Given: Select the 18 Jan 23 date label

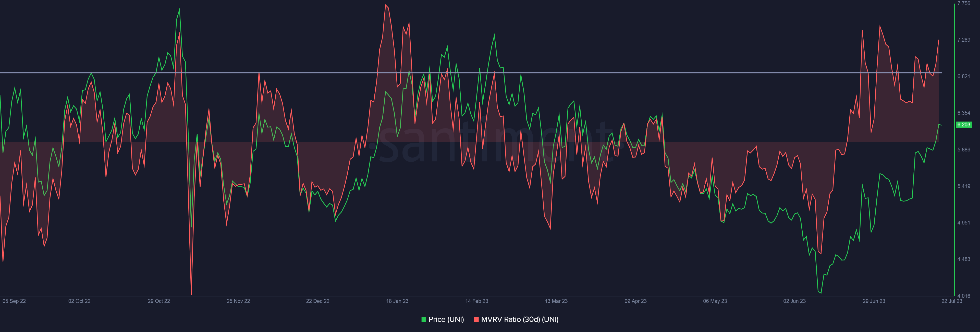Looking at the screenshot, I should (397, 301).
